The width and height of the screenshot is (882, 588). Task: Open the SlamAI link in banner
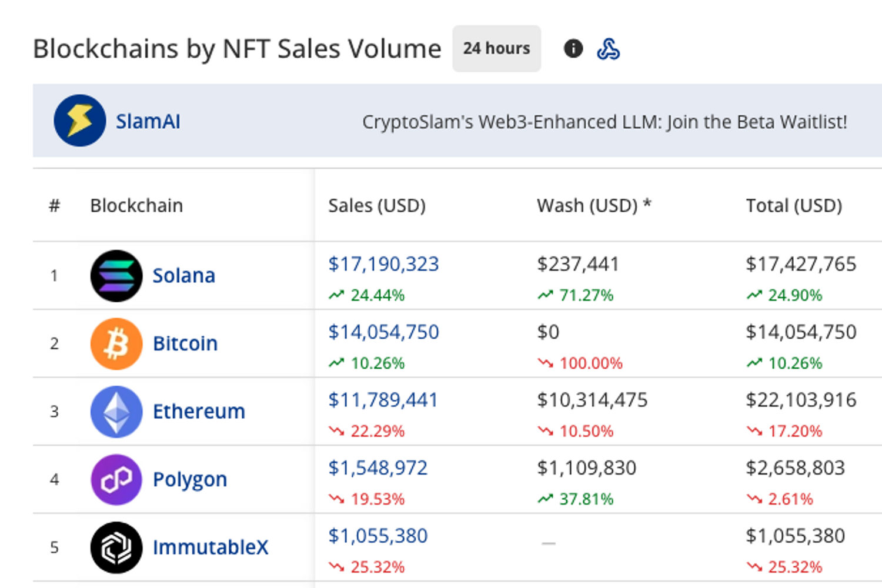[148, 122]
